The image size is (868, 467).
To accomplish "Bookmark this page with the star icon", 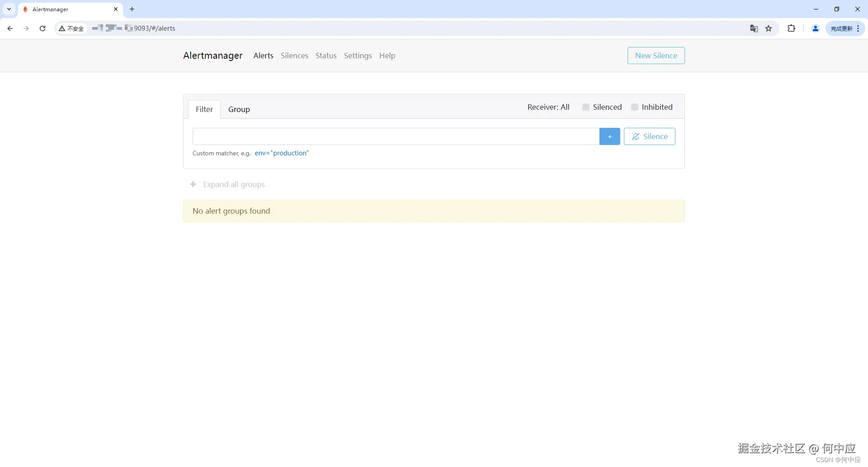I will [x=769, y=28].
